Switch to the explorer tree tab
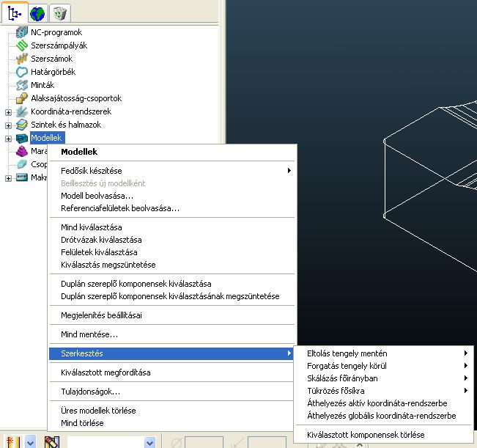Screen dimensions: 477x448 click(x=15, y=13)
